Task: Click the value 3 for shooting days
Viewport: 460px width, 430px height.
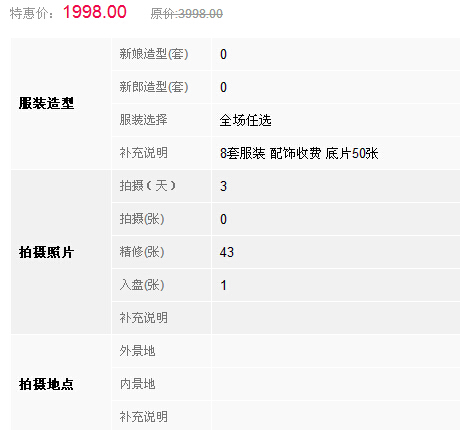Action: click(x=223, y=186)
